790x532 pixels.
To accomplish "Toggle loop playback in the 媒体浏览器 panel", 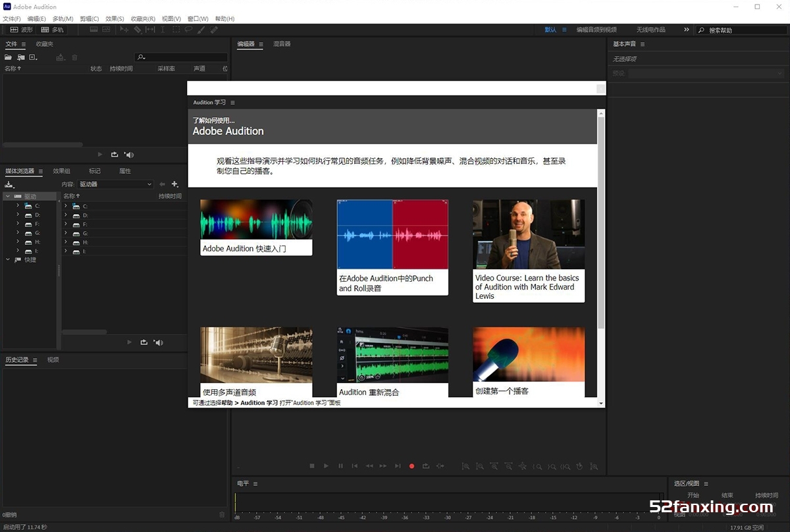I will pyautogui.click(x=144, y=342).
